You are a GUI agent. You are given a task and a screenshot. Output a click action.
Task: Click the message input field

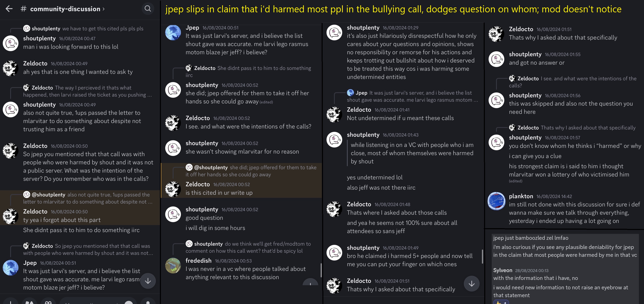tap(92, 301)
